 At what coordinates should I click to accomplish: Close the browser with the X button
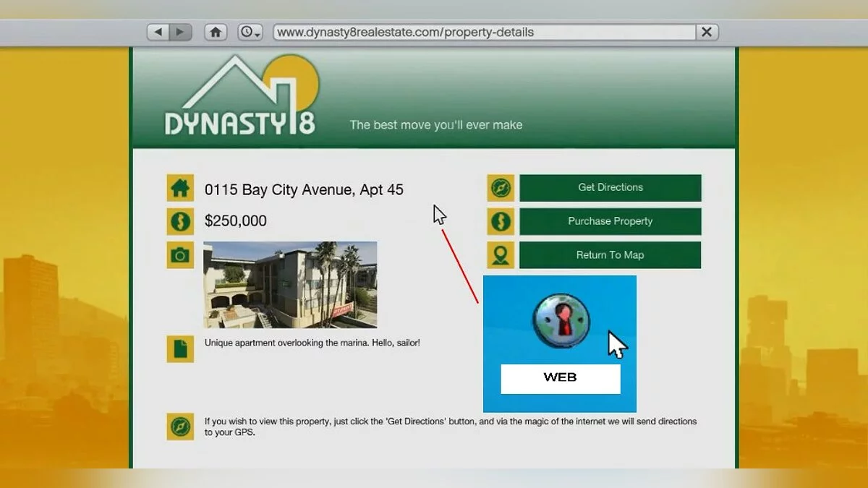(x=707, y=33)
